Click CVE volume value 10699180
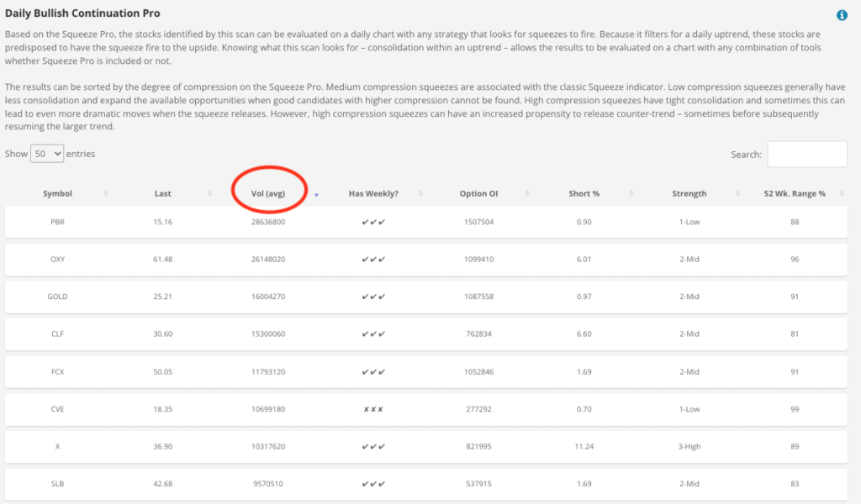861x504 pixels. [x=268, y=409]
